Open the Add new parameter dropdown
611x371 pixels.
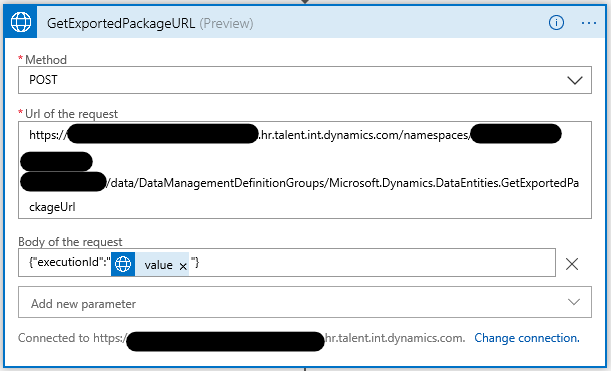305,302
